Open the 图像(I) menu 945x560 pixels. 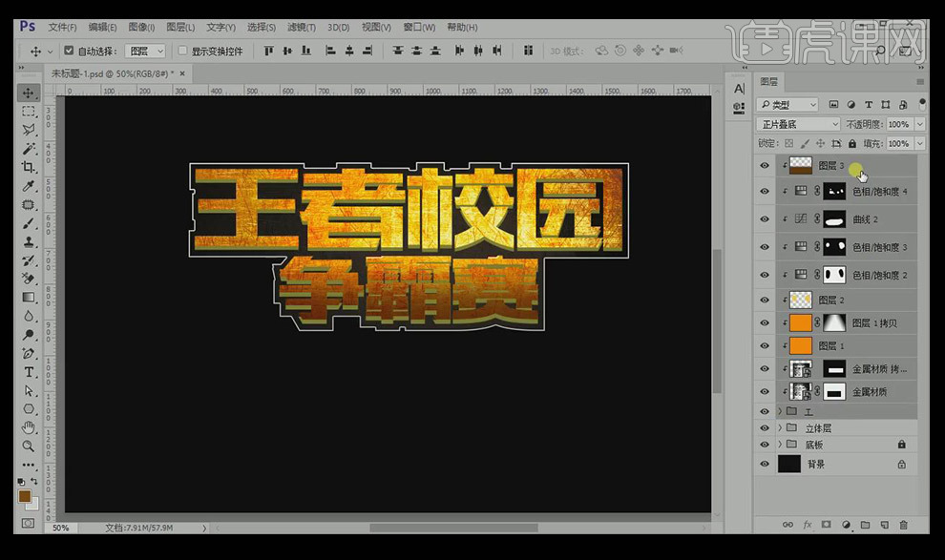coord(141,27)
